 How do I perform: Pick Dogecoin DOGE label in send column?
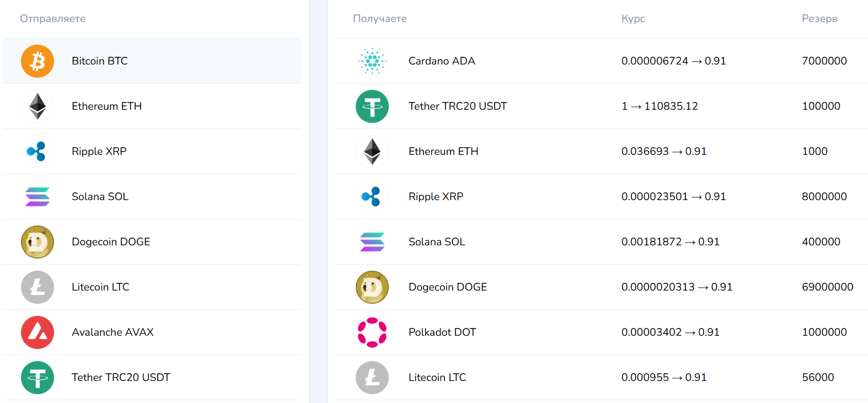tap(111, 242)
